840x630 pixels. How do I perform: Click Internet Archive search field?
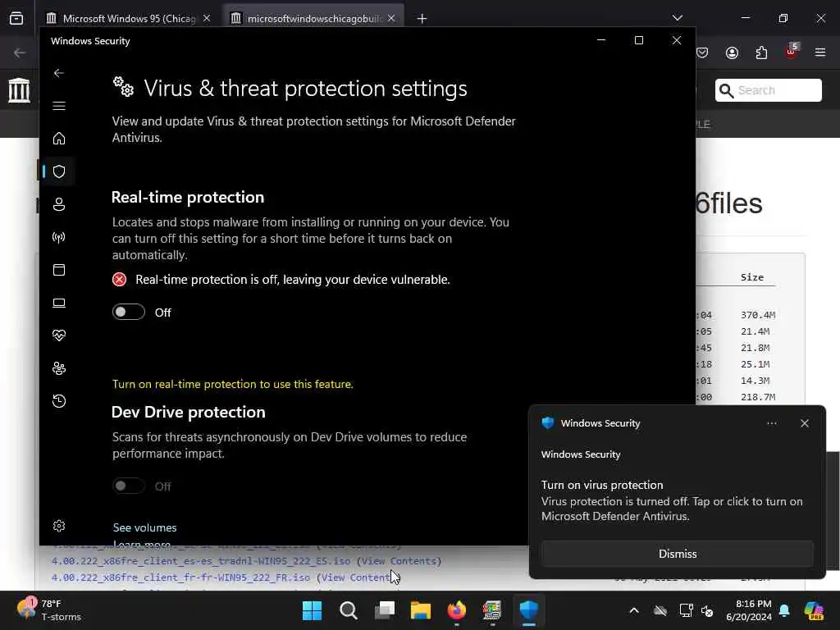768,90
